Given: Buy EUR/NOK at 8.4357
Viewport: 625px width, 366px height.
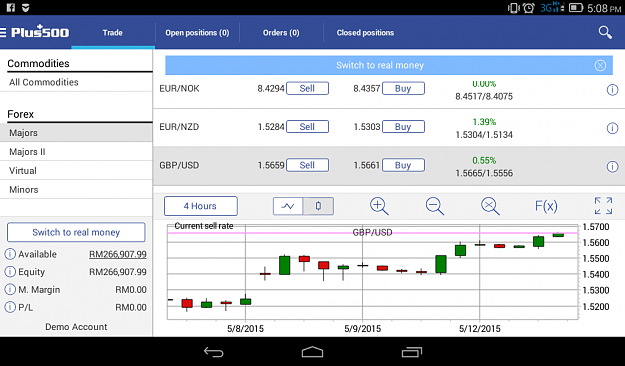Looking at the screenshot, I should tap(403, 89).
